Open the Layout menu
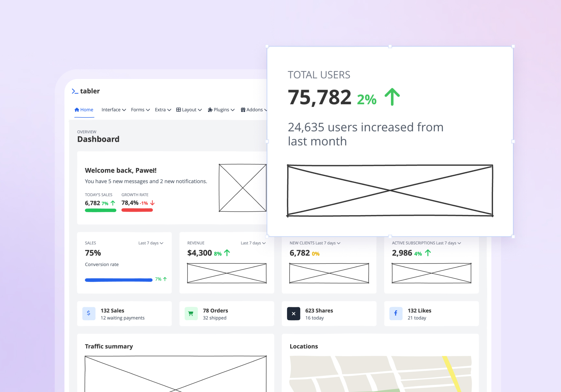The width and height of the screenshot is (561, 392). pyautogui.click(x=189, y=110)
